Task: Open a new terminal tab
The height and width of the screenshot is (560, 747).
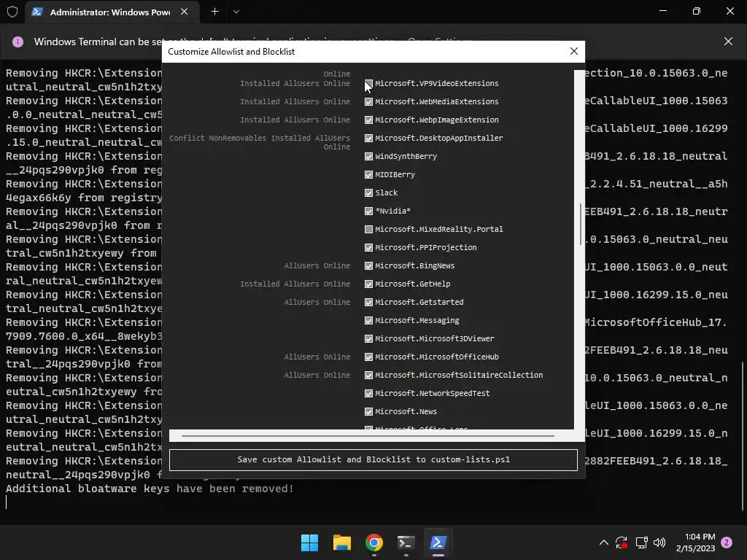Action: tap(215, 12)
